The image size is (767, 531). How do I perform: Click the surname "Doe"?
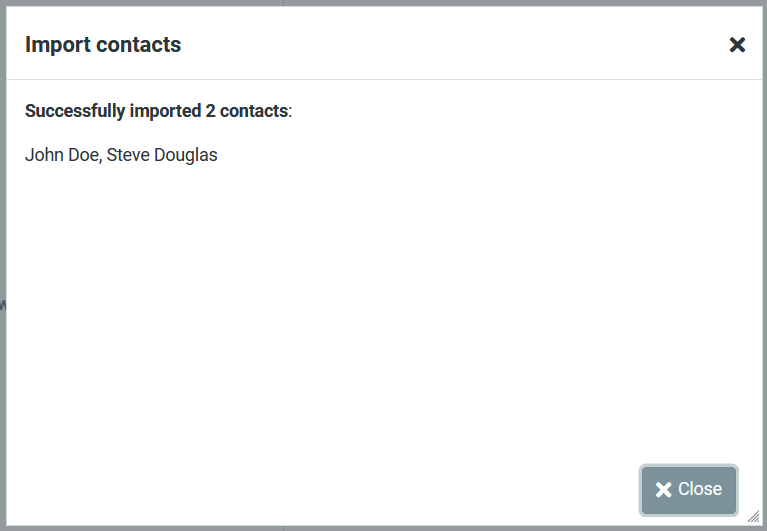[x=83, y=155]
